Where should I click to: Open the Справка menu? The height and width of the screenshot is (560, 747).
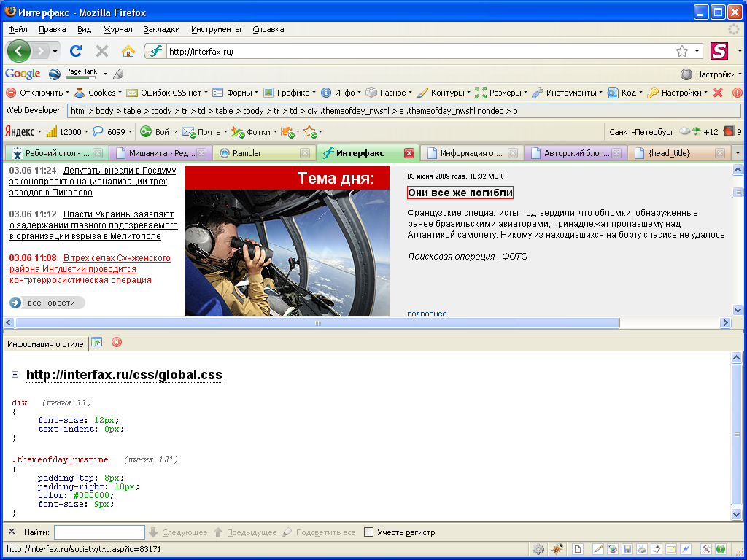268,29
